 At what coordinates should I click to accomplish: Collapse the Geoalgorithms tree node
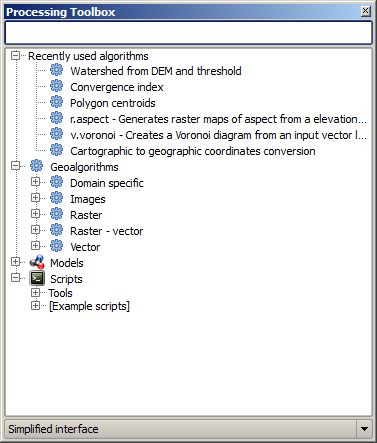[x=15, y=166]
